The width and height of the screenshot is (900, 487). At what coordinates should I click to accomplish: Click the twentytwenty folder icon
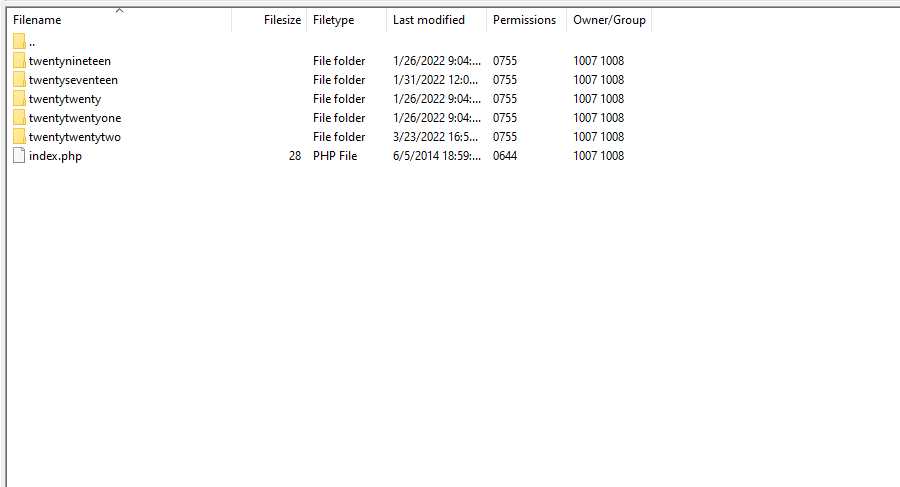pos(19,99)
